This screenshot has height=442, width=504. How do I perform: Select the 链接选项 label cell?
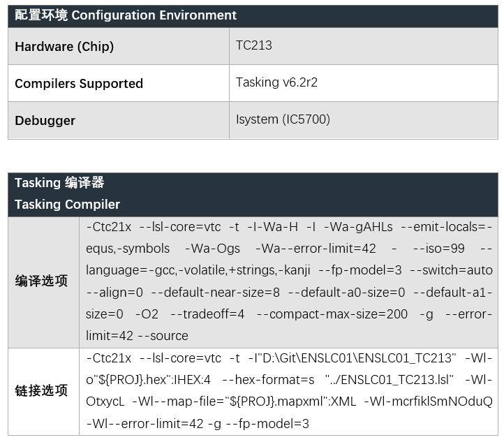click(42, 391)
